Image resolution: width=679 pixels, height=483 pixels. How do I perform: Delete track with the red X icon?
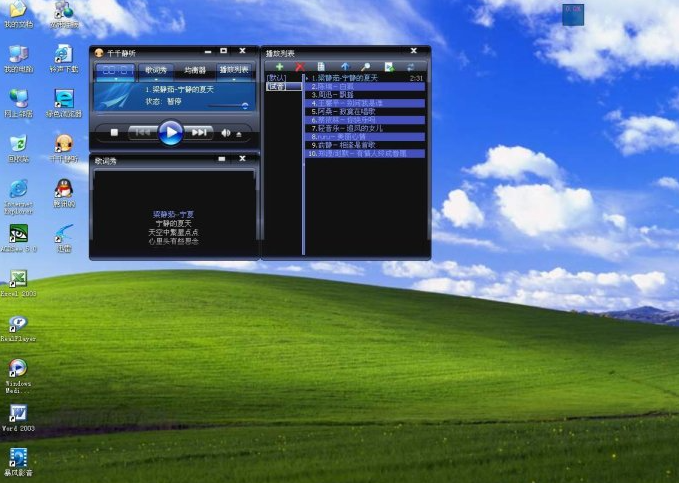298,66
